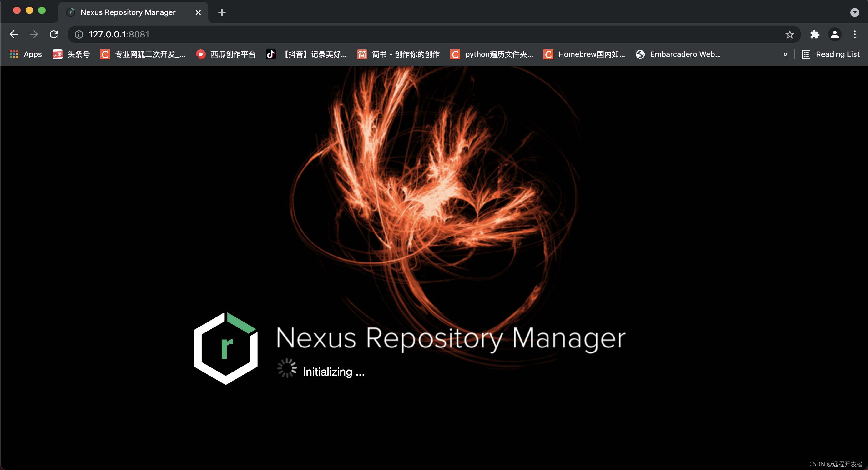
Task: Open new tab with plus button
Action: point(222,12)
